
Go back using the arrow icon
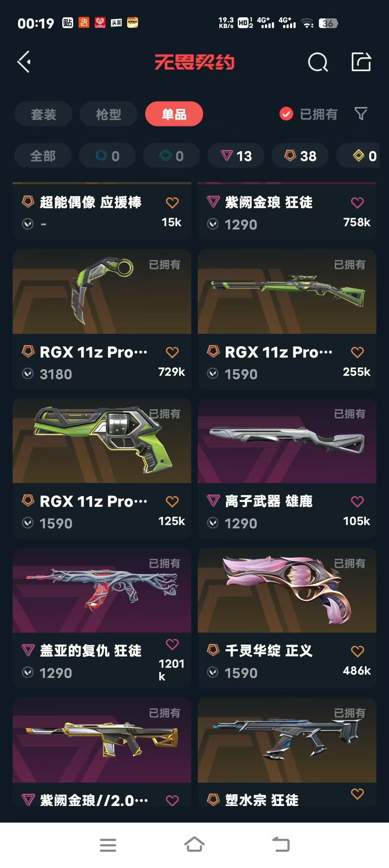coord(24,62)
